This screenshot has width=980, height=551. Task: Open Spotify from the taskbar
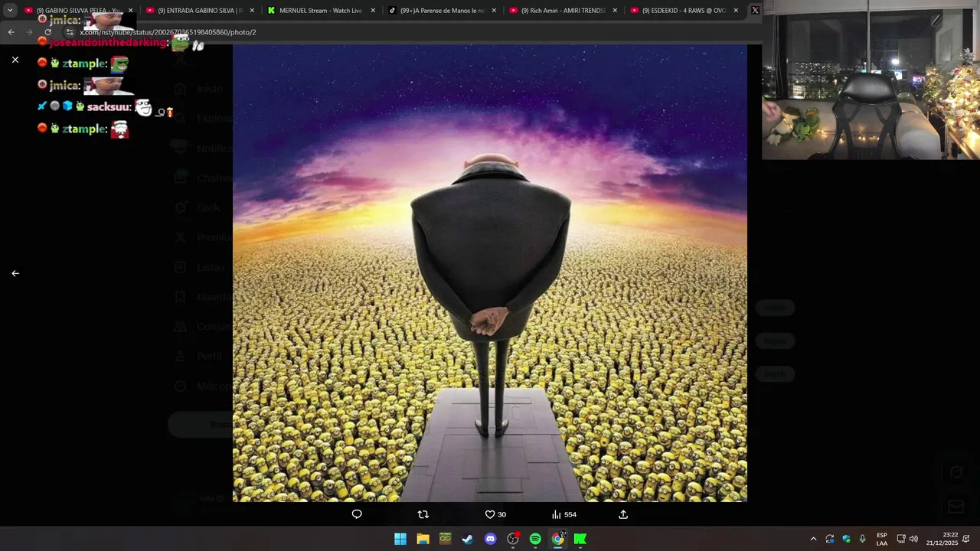[x=535, y=539]
